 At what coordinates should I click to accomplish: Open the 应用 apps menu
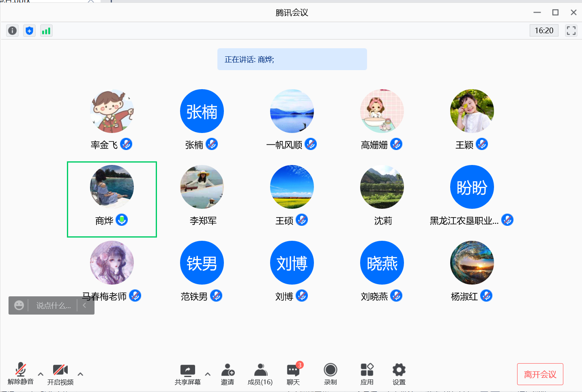pyautogui.click(x=367, y=374)
